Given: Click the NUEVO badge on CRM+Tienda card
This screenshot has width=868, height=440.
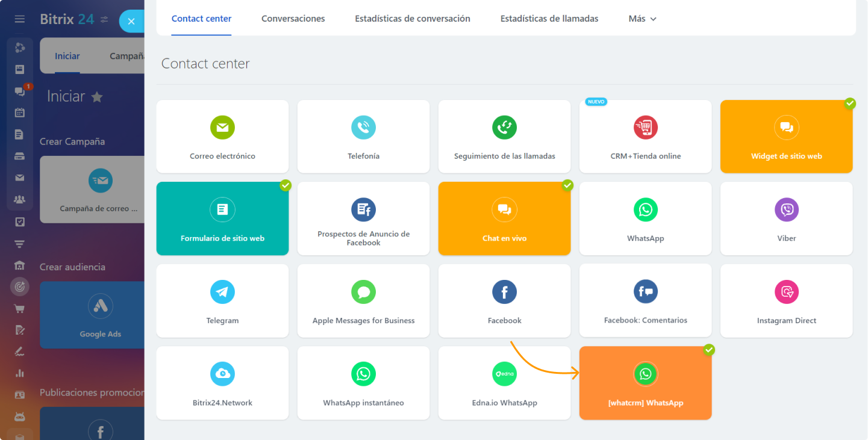Looking at the screenshot, I should [x=596, y=102].
